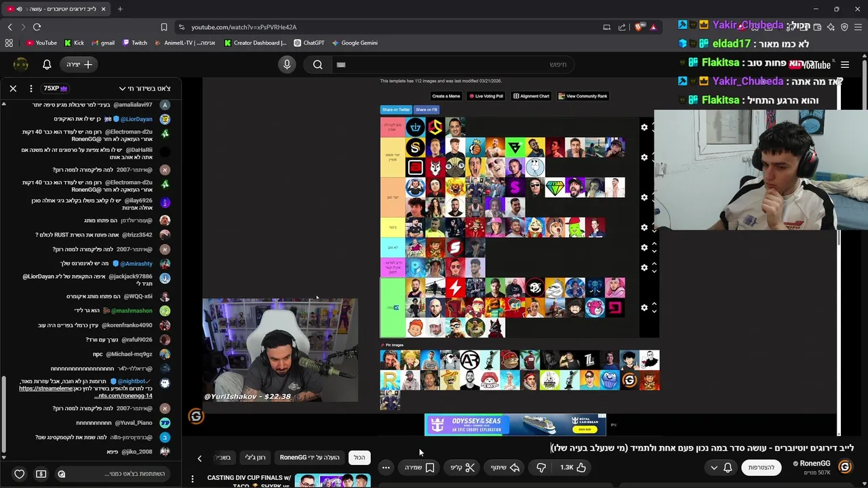Open a new browser tab
The image size is (868, 488).
coord(120,9)
